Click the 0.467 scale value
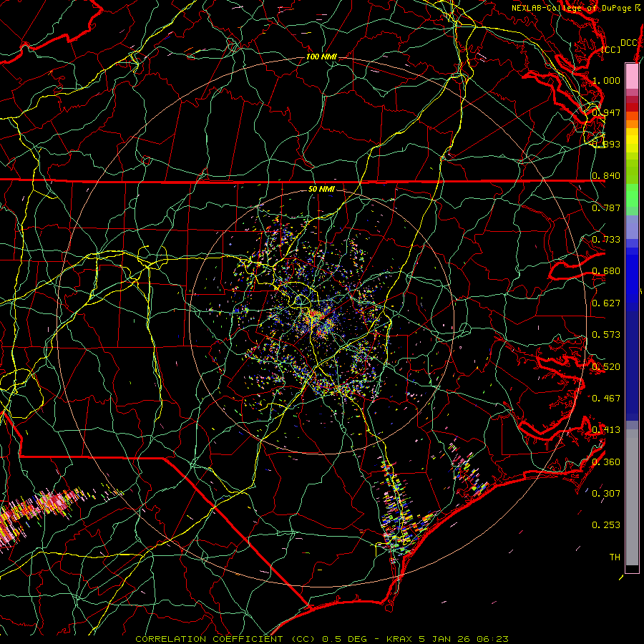 point(606,399)
